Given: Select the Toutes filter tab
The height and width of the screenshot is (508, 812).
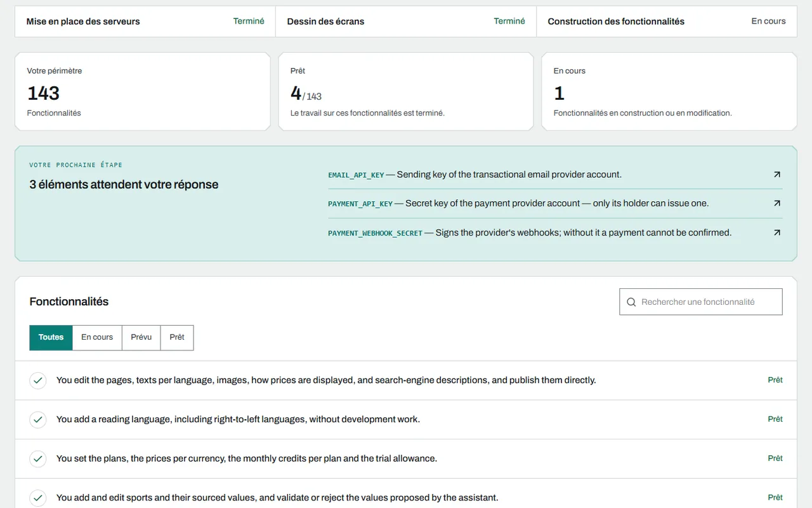Looking at the screenshot, I should (51, 338).
